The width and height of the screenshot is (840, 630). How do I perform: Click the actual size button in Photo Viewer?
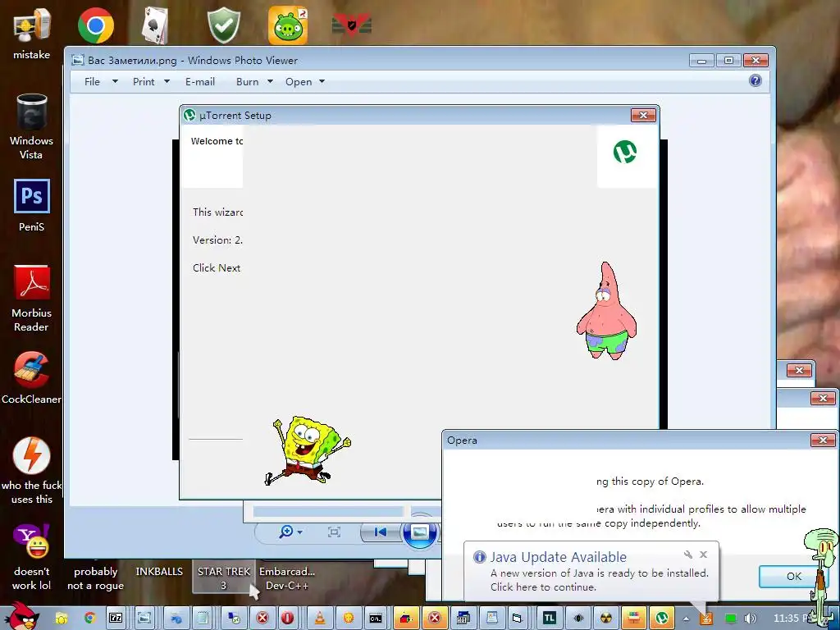(x=334, y=532)
